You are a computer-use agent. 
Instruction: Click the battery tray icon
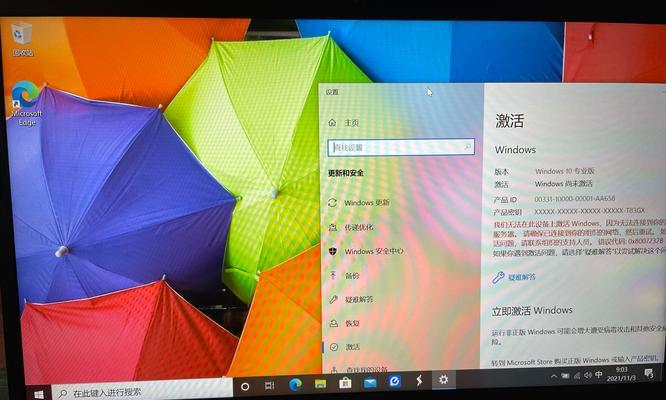point(565,376)
